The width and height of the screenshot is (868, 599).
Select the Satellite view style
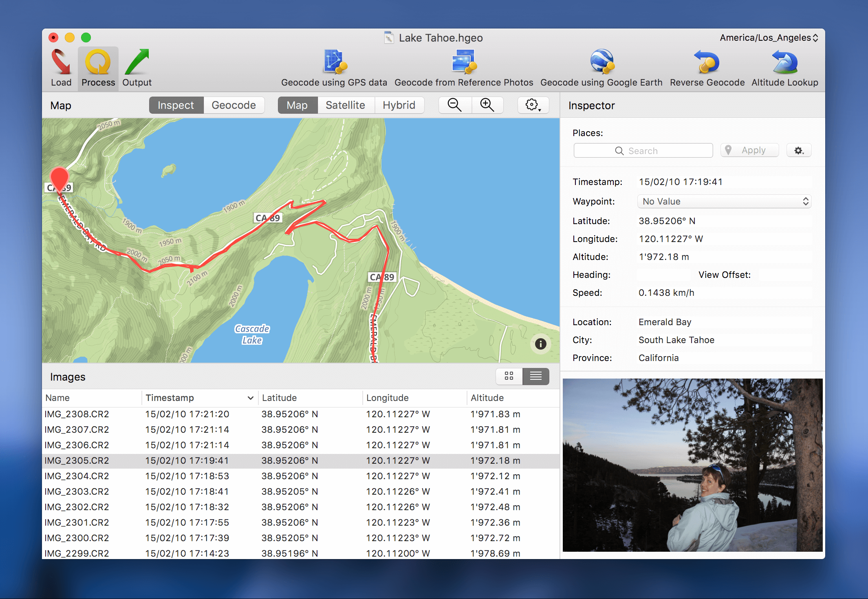coord(346,105)
